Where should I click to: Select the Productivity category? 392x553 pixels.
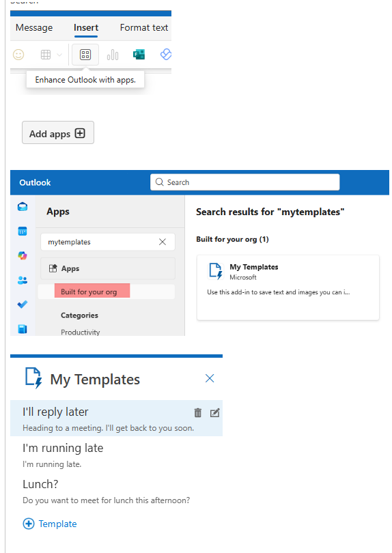[81, 332]
